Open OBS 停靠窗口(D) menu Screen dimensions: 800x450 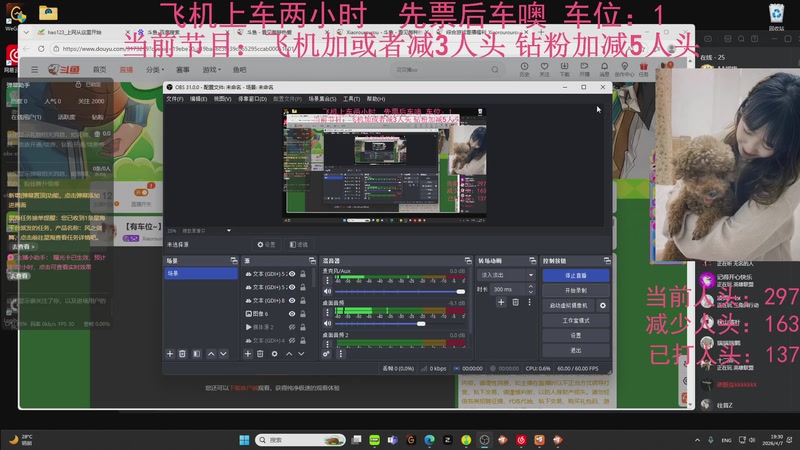(253, 99)
